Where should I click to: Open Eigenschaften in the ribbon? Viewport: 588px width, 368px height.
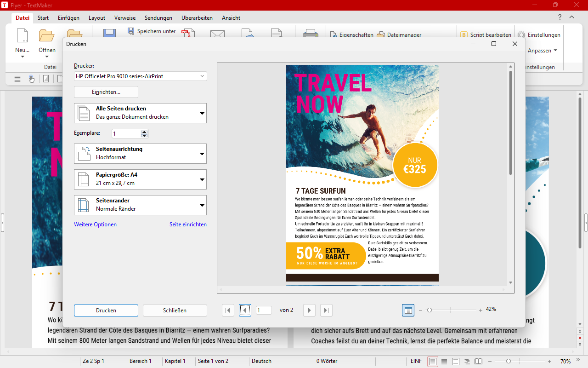pyautogui.click(x=352, y=35)
